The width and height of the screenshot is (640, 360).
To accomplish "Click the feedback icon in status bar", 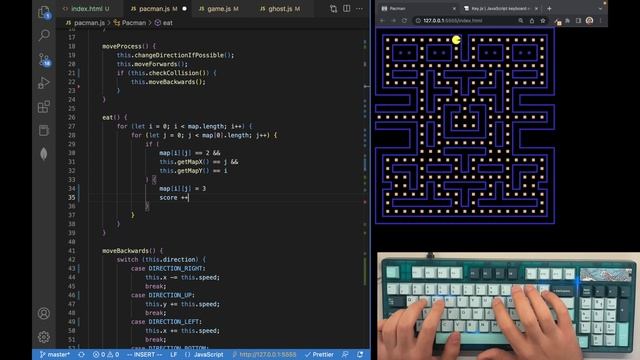I will (x=345, y=355).
